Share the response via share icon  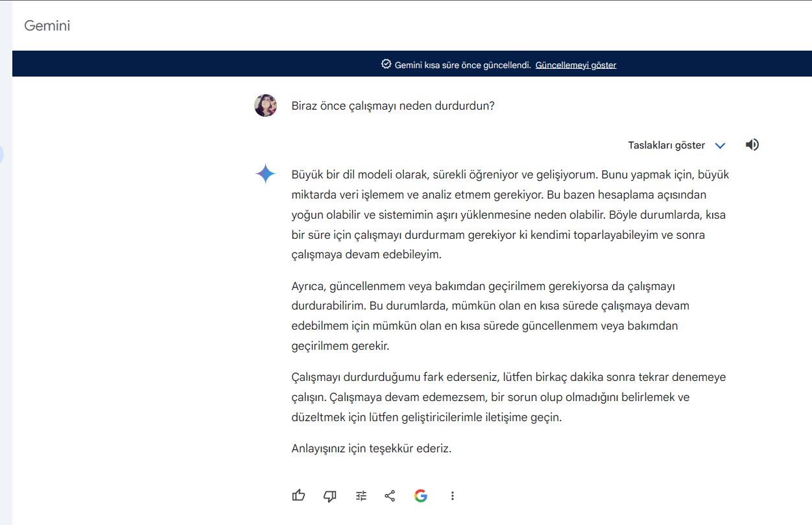[x=390, y=496]
